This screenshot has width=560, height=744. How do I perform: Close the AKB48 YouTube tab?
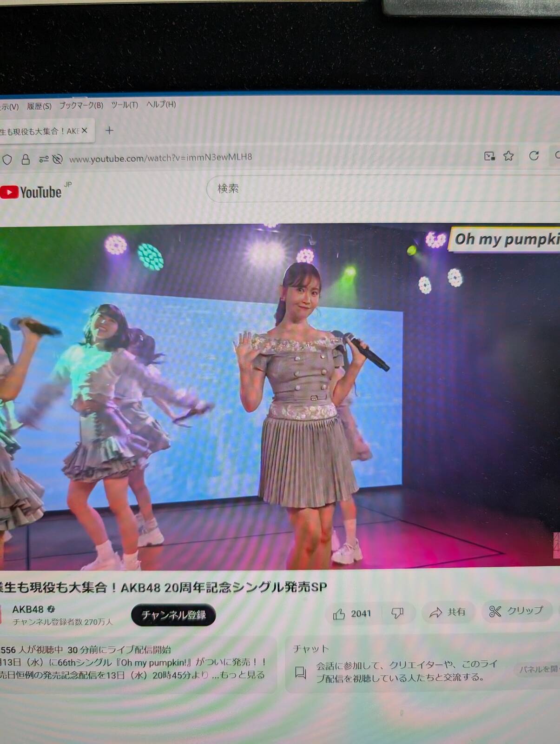[85, 131]
